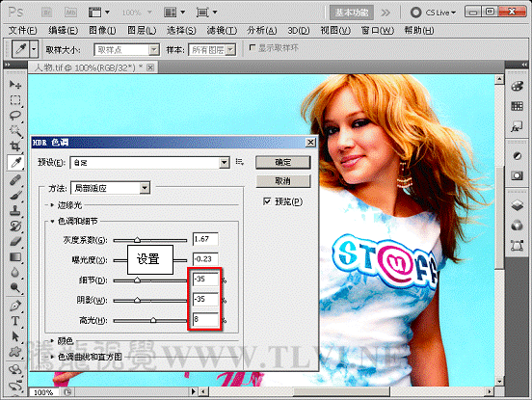This screenshot has width=532, height=400.
Task: Select the Gradient tool
Action: [x=14, y=256]
